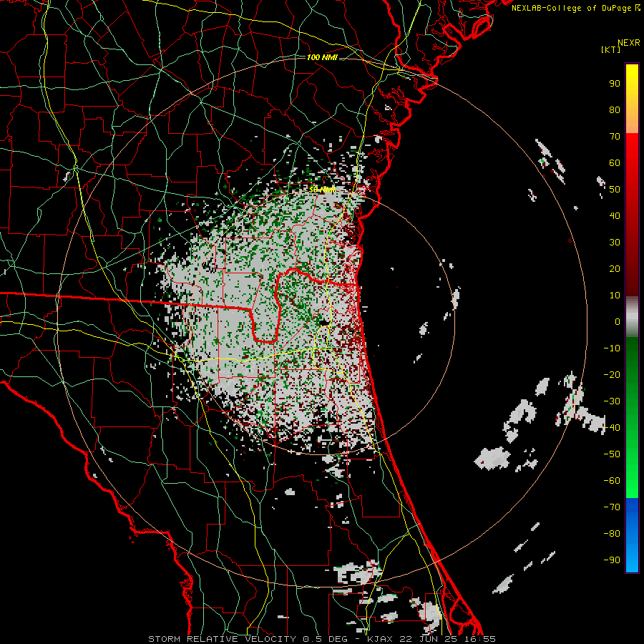
Task: Click the -60 tick label on the scale
Action: pos(612,481)
